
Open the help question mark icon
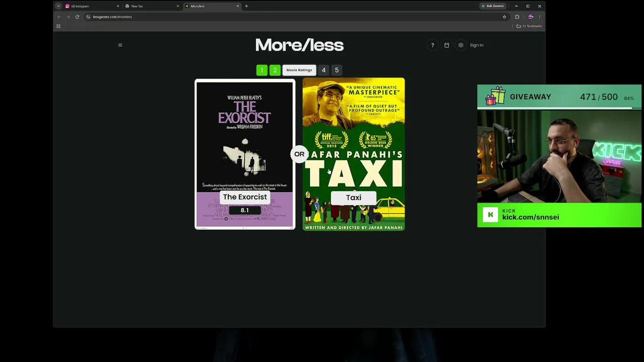click(432, 45)
